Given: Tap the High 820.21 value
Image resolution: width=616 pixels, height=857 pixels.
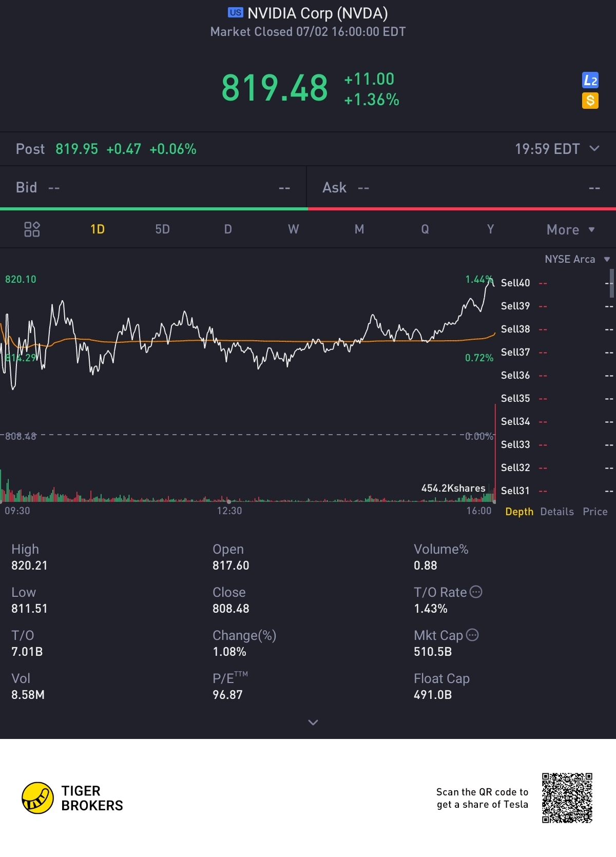Looking at the screenshot, I should click(x=29, y=566).
